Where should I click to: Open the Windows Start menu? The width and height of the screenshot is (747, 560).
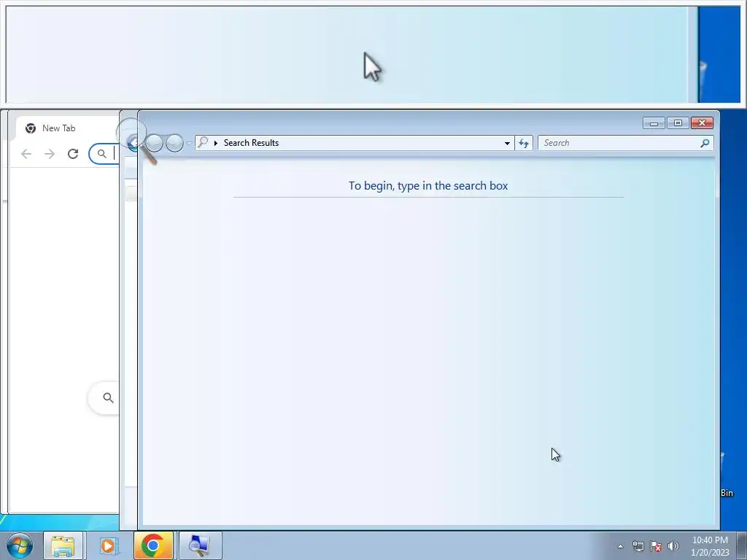pos(20,545)
